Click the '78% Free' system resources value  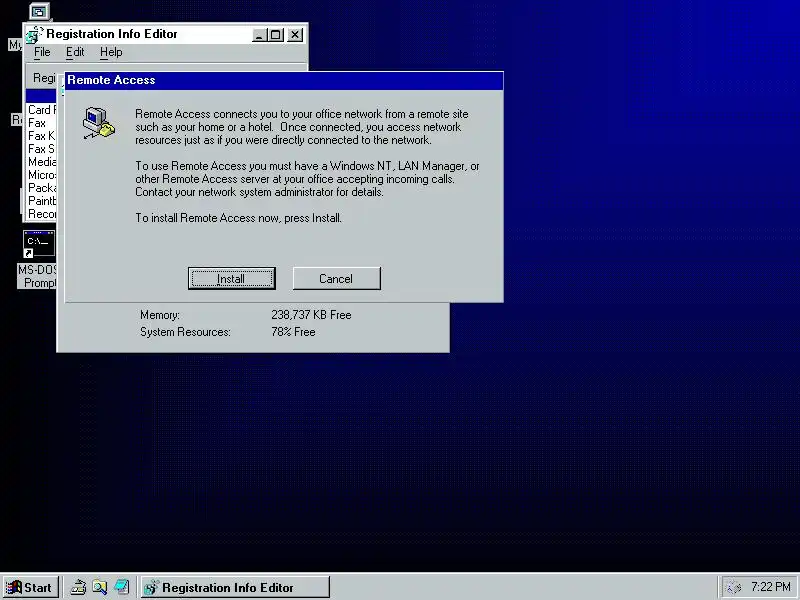293,332
